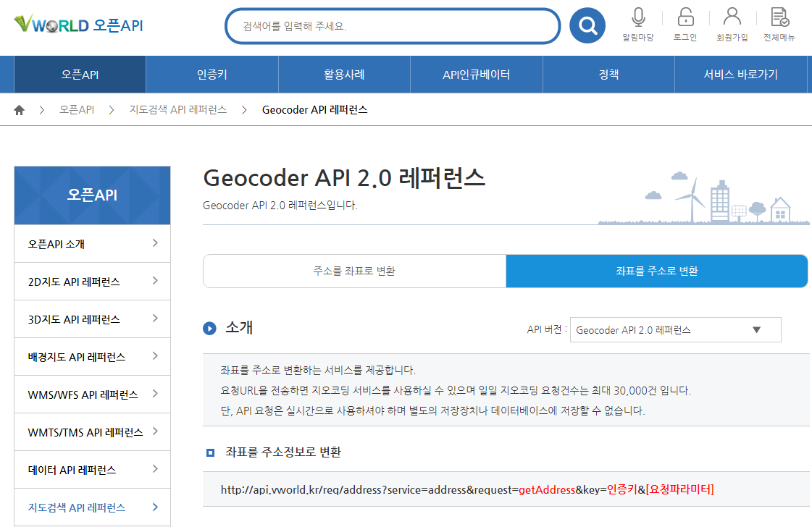Expand chevron next to 데이터 API 레퍼런스

coord(155,469)
